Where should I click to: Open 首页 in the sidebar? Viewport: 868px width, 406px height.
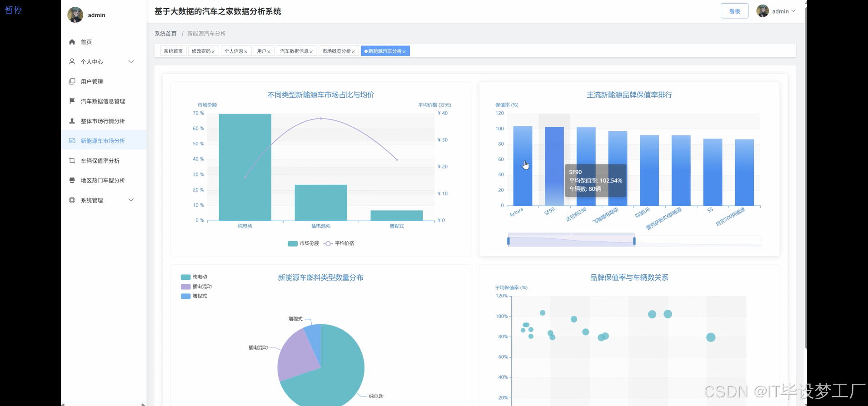(104, 42)
